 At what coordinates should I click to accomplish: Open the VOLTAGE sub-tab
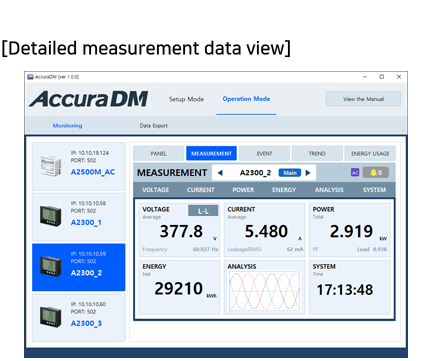pyautogui.click(x=155, y=190)
